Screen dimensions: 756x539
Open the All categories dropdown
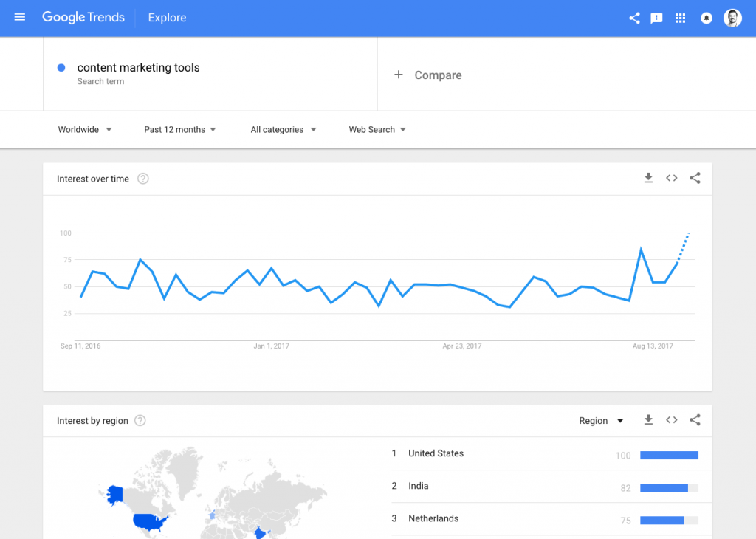[283, 129]
